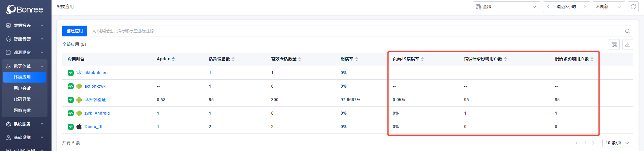Click the search magnifier icon
The width and height of the screenshot is (644, 151).
click(627, 31)
